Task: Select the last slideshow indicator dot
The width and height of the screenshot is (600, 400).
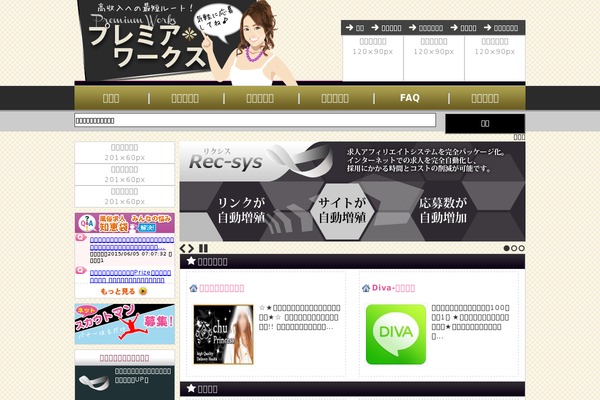Action: [x=521, y=248]
